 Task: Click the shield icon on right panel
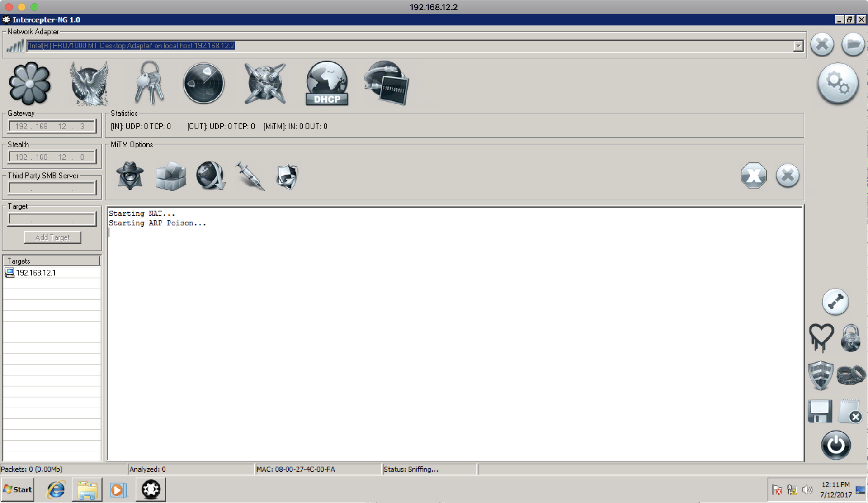coord(821,375)
